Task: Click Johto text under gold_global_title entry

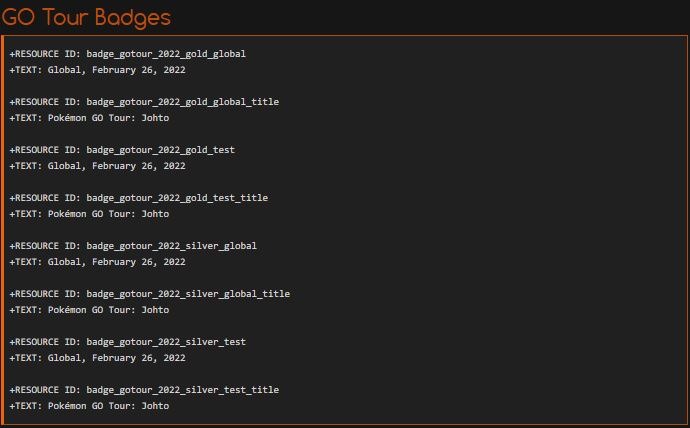Action: click(x=155, y=118)
